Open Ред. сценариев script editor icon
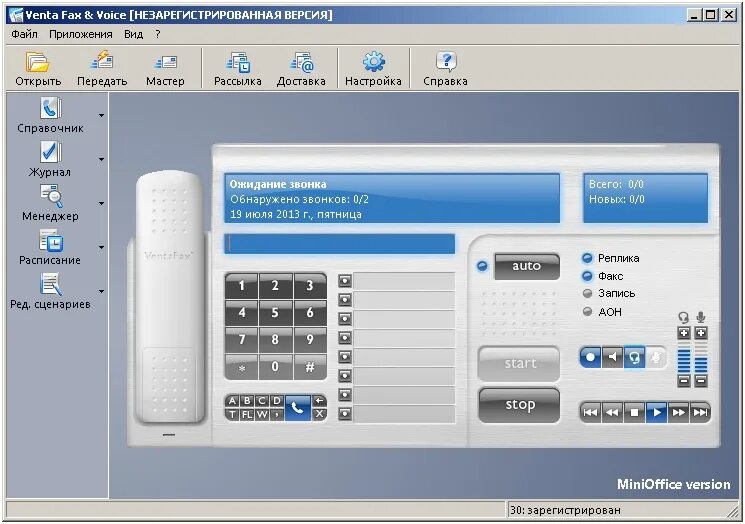 (x=50, y=291)
